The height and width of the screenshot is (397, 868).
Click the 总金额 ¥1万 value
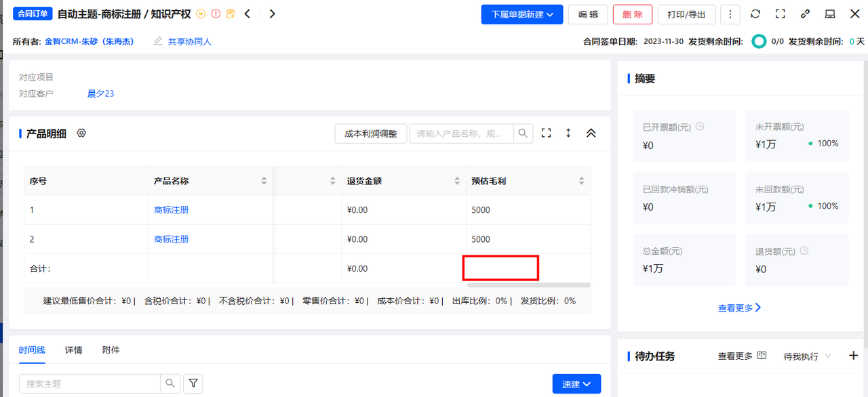click(x=653, y=268)
